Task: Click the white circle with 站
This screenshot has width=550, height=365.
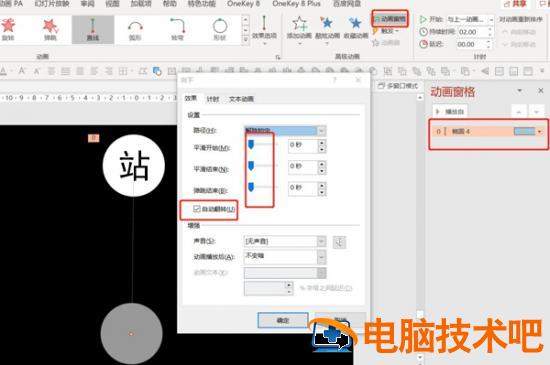Action: 134,165
